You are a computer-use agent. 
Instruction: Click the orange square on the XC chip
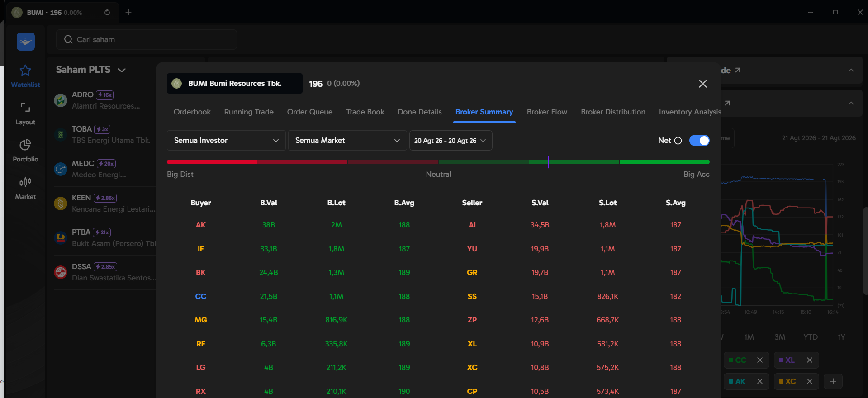click(x=781, y=382)
